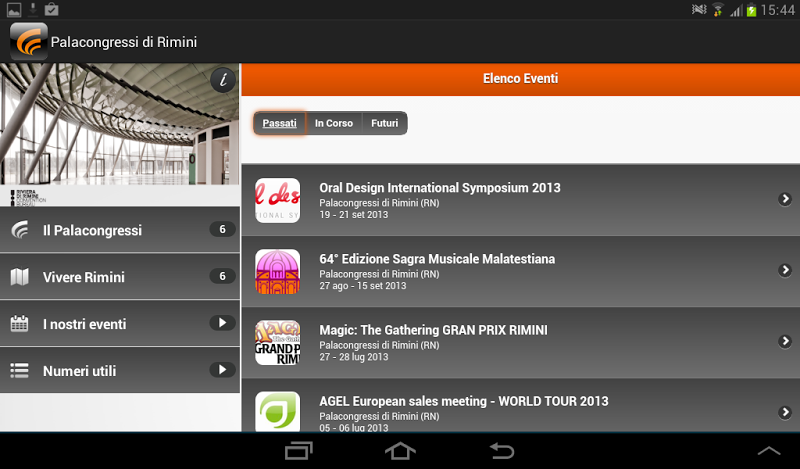Tap the download notification icon in status bar
Screen dimensions: 800x469
click(x=33, y=9)
